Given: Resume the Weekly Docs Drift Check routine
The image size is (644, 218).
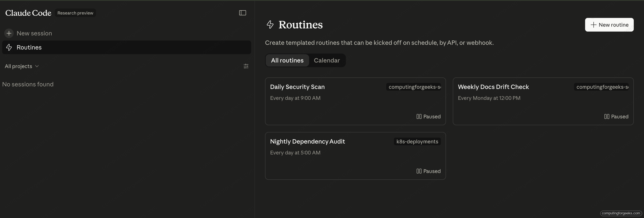Looking at the screenshot, I should 616,116.
